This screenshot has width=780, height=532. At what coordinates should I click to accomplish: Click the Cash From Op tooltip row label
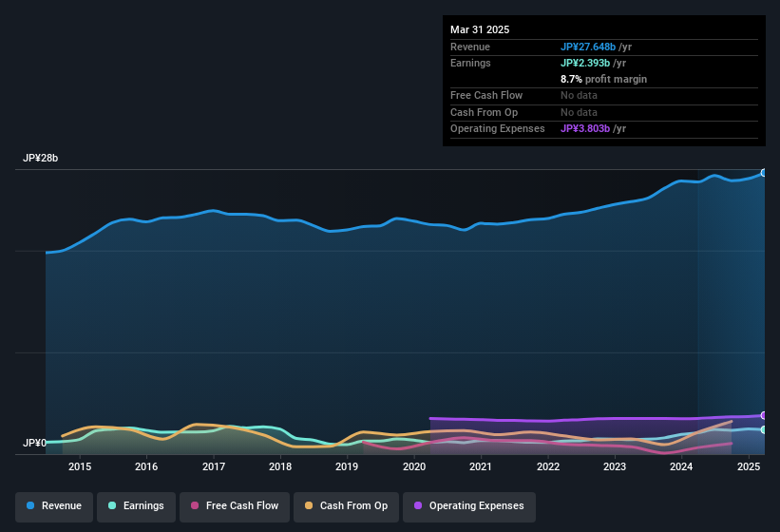484,112
